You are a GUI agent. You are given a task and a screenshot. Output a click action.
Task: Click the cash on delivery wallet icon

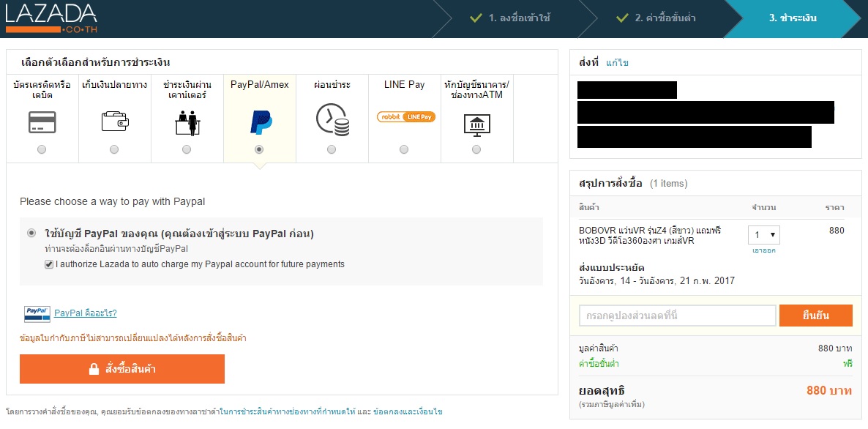(x=115, y=122)
